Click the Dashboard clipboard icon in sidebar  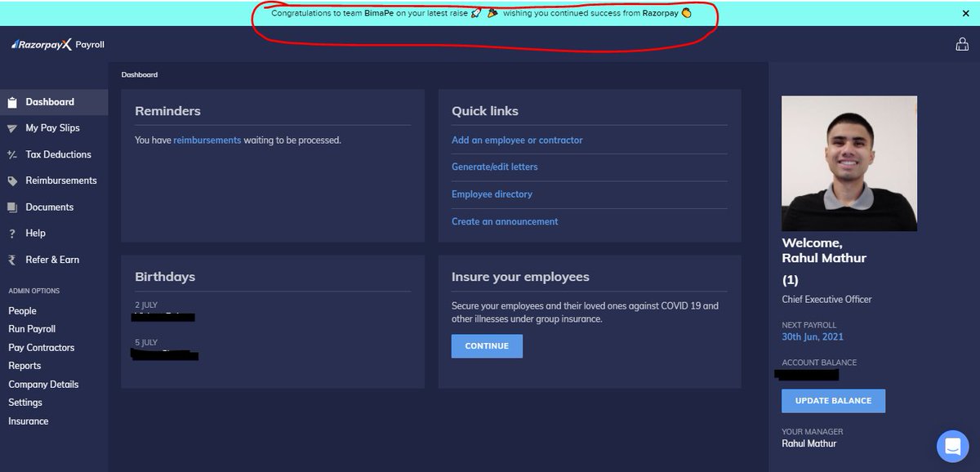click(11, 102)
